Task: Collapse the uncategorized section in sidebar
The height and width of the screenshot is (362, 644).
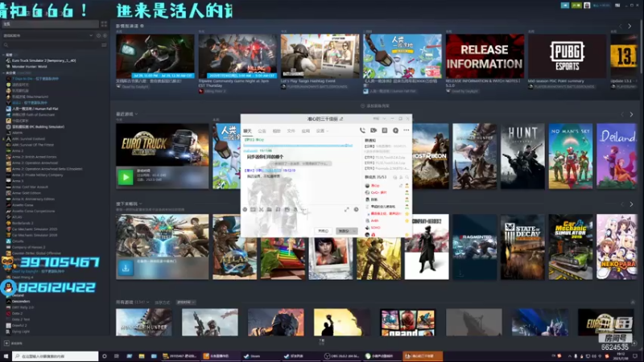Action: tap(4, 72)
